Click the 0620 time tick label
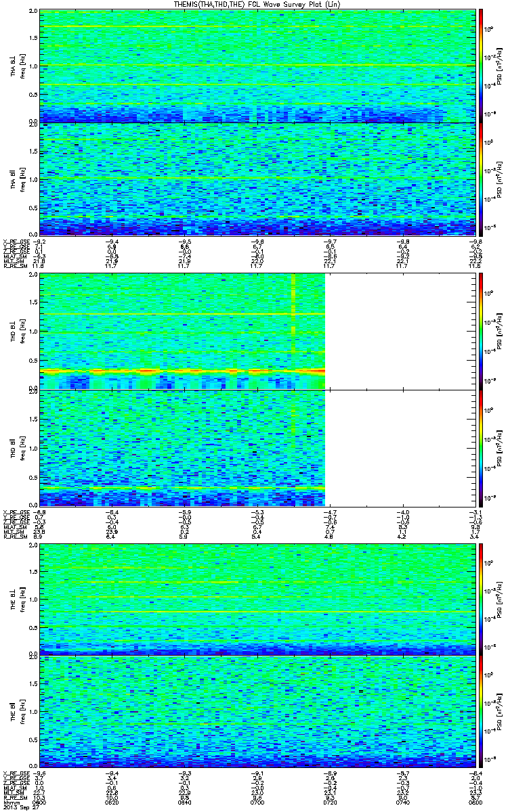The image size is (508, 812). click(112, 803)
